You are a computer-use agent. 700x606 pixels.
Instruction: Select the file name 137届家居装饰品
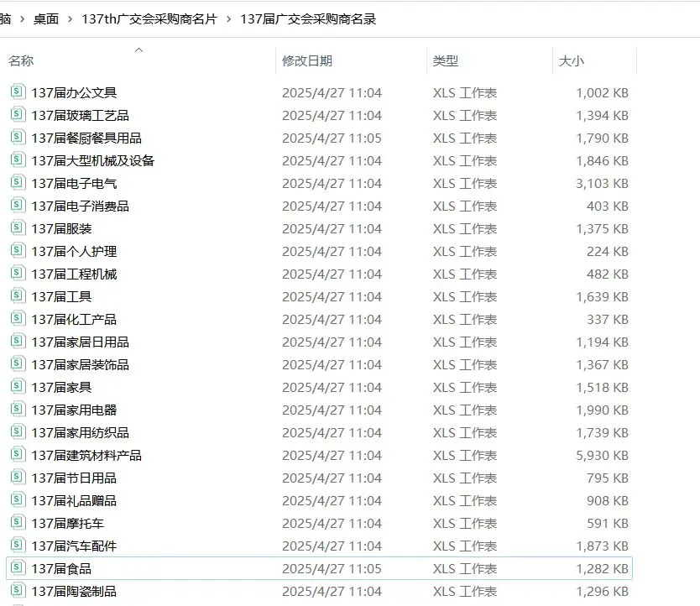pyautogui.click(x=81, y=365)
